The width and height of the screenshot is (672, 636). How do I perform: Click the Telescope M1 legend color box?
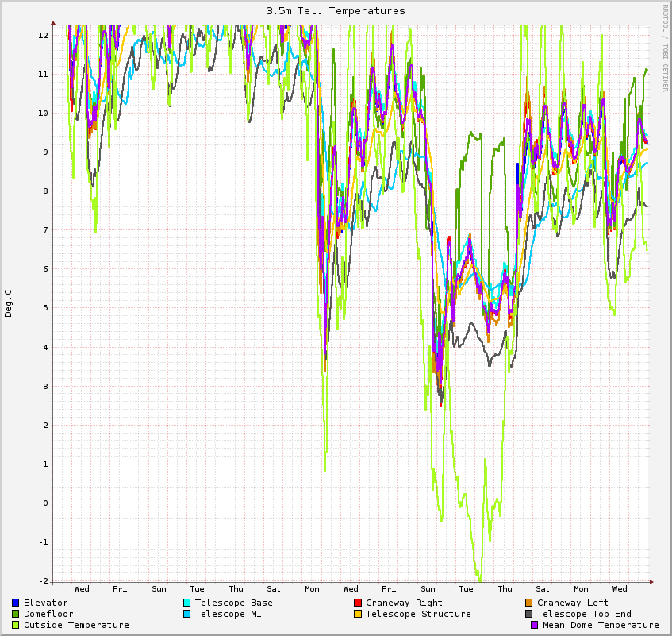tap(187, 614)
